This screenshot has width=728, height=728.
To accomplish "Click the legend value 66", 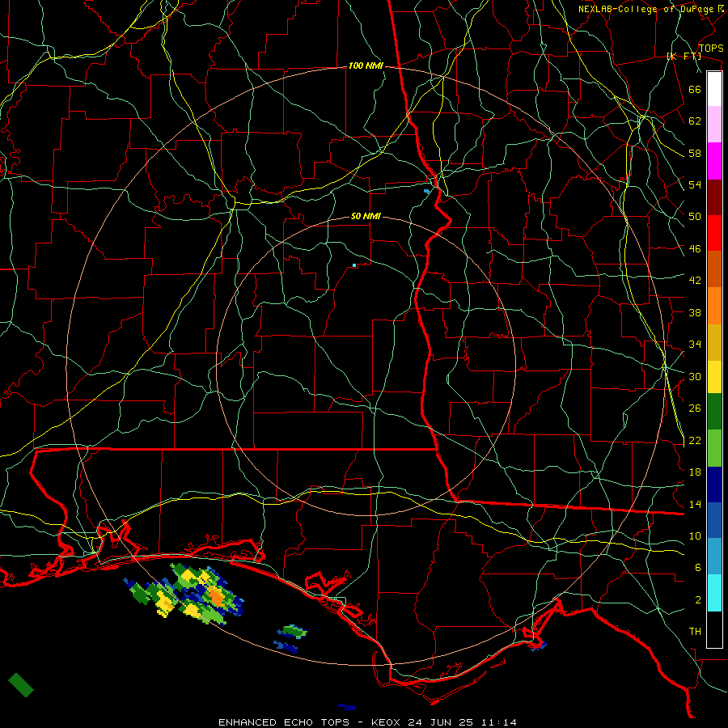I will pyautogui.click(x=695, y=89).
